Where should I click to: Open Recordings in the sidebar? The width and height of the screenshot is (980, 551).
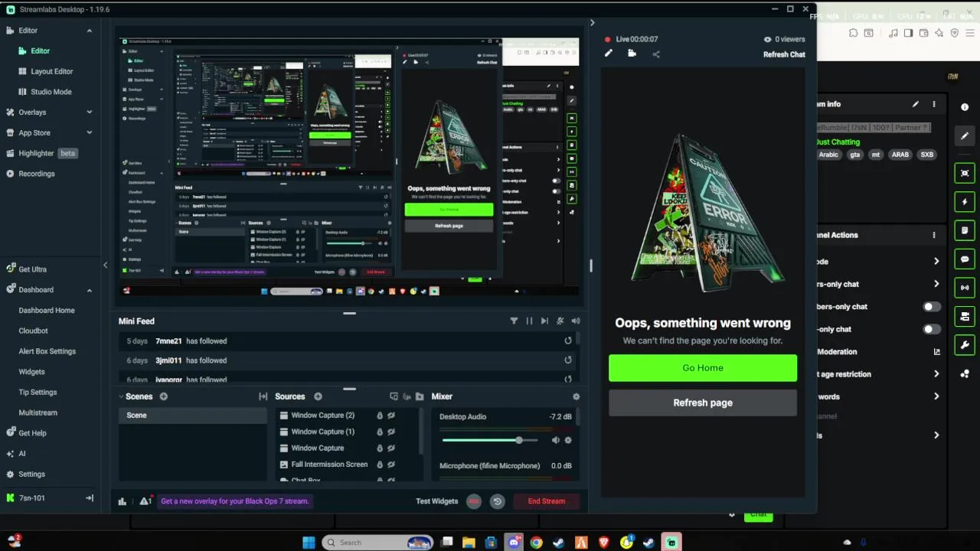tap(37, 174)
